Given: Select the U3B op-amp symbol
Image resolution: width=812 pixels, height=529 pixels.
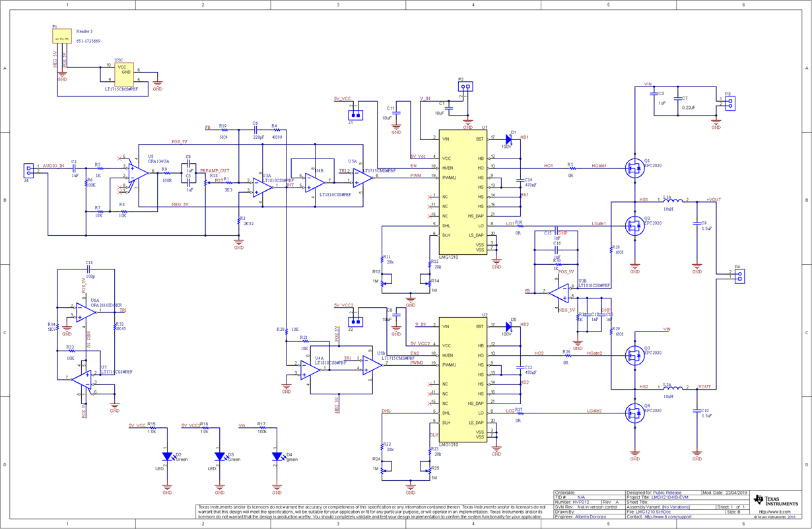Looking at the screenshot, I should 559,293.
